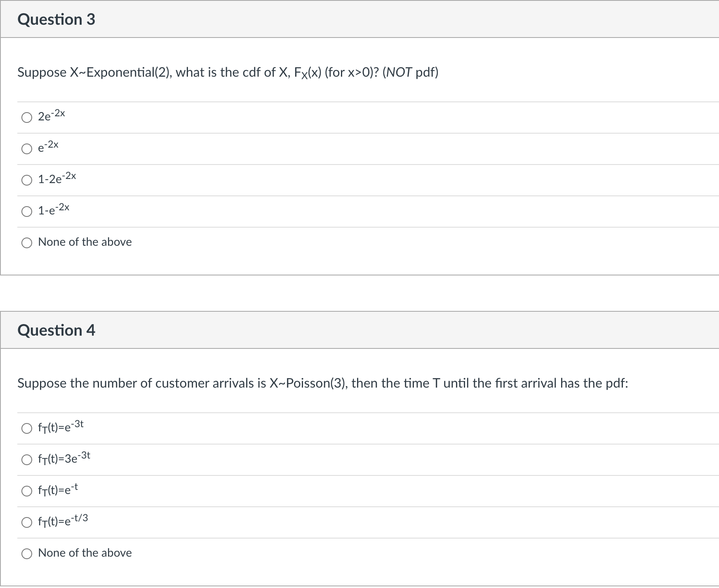Click the None of the above label in Question 4
Screen dimensions: 719x588
pos(85,553)
